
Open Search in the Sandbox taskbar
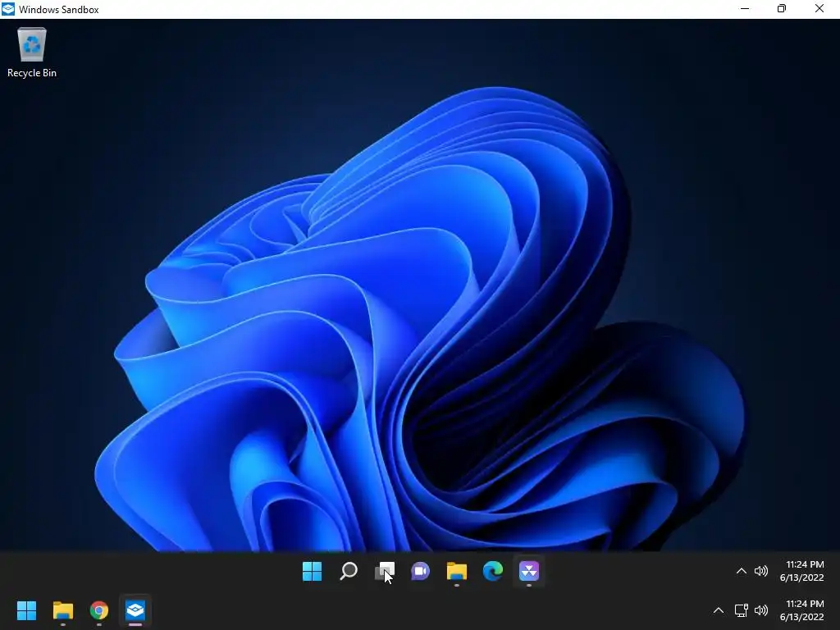point(348,571)
